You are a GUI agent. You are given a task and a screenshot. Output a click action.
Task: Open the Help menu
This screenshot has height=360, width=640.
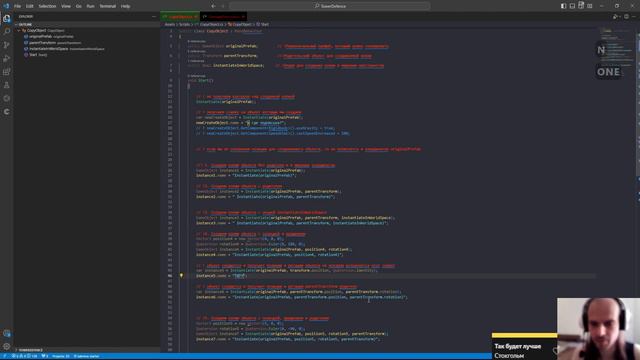pyautogui.click(x=125, y=6)
